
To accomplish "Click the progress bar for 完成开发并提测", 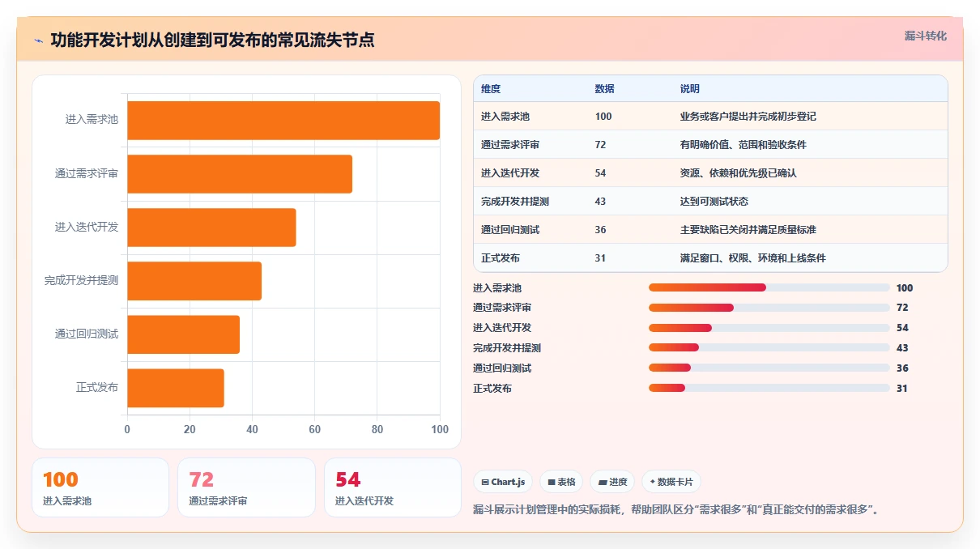I will [769, 348].
